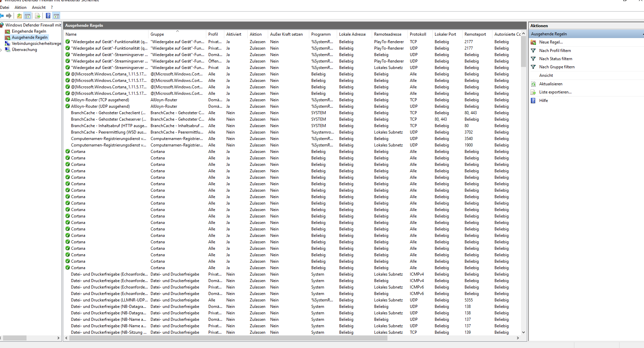Open the Aktion menu
The image size is (644, 348).
(20, 7)
